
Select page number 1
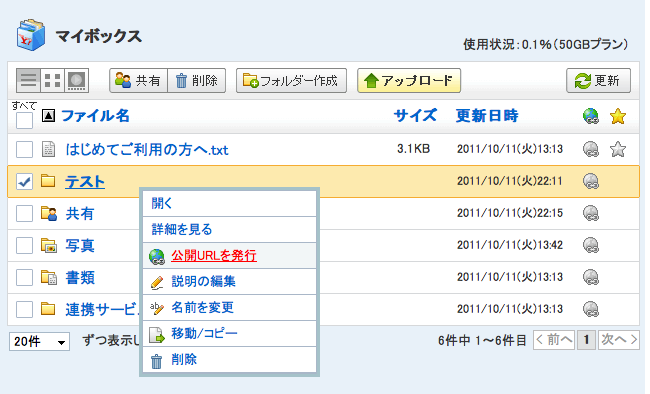coord(586,340)
